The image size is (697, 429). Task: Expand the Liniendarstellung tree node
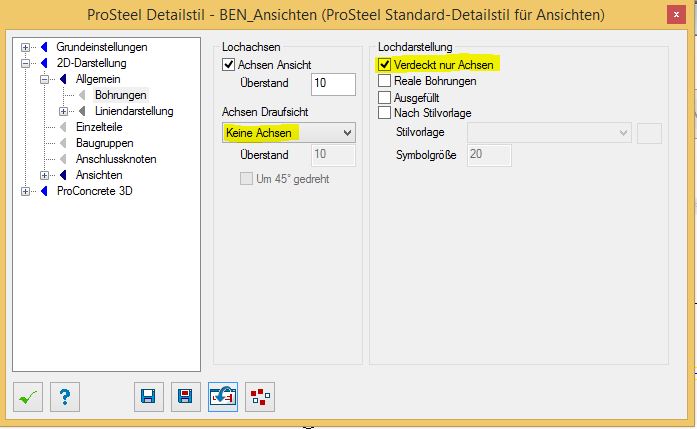tap(64, 111)
